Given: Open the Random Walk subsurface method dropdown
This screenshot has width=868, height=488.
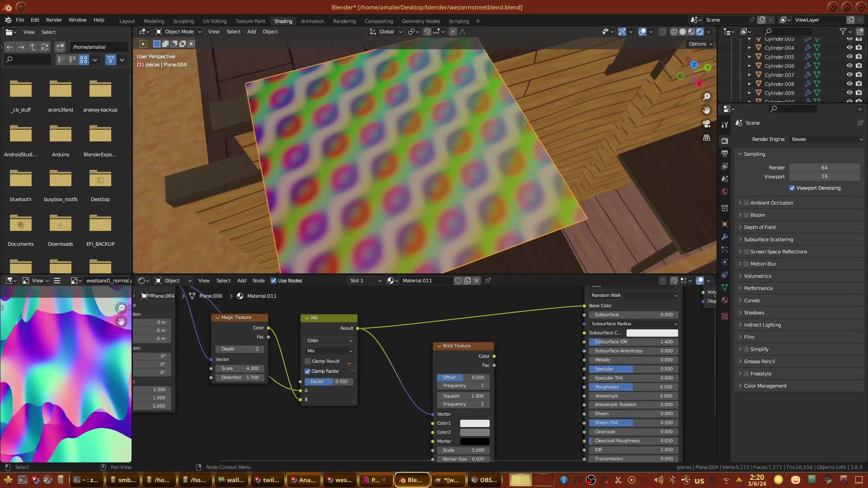Looking at the screenshot, I should (x=633, y=295).
